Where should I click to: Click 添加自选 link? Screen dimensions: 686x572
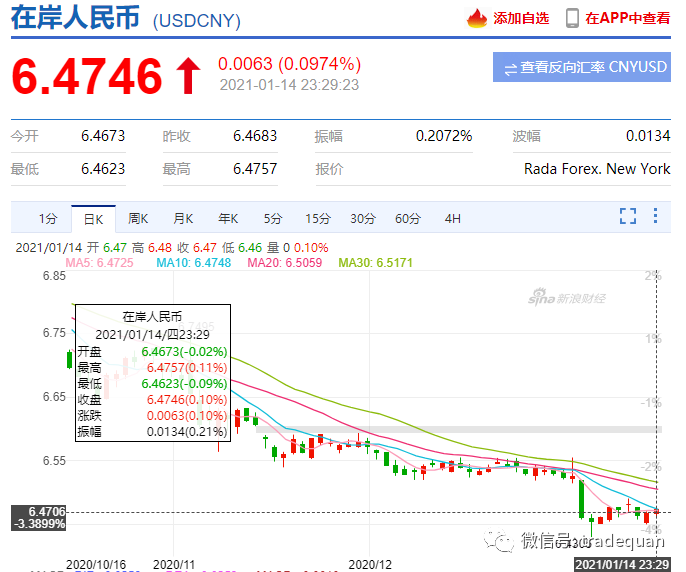coord(521,18)
